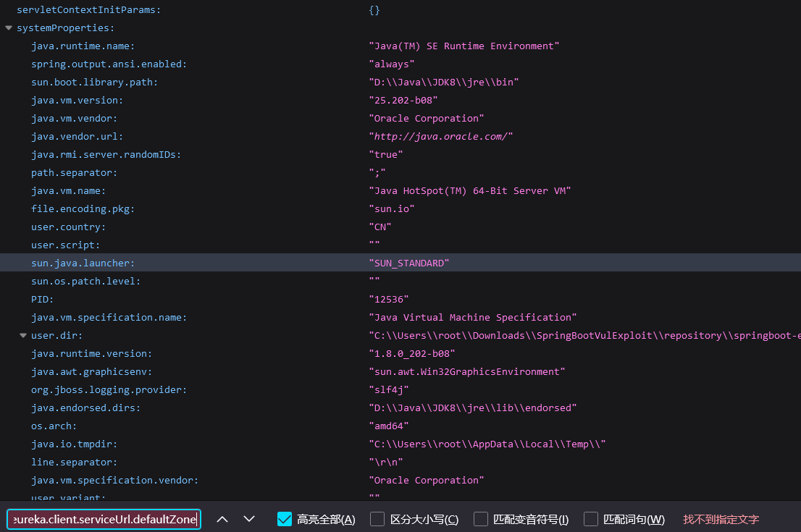
Task: Enable the 区分大小写(C) case-sensitive checkbox
Action: (x=377, y=519)
